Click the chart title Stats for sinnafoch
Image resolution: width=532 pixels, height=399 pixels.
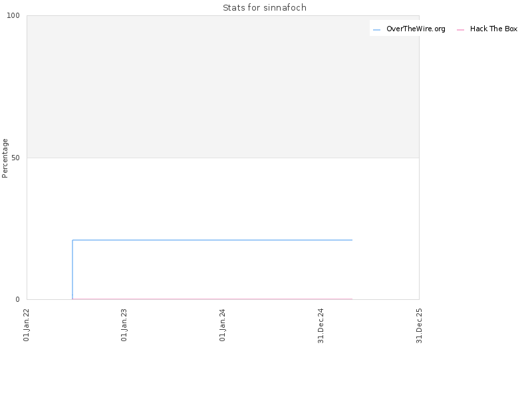pos(265,7)
